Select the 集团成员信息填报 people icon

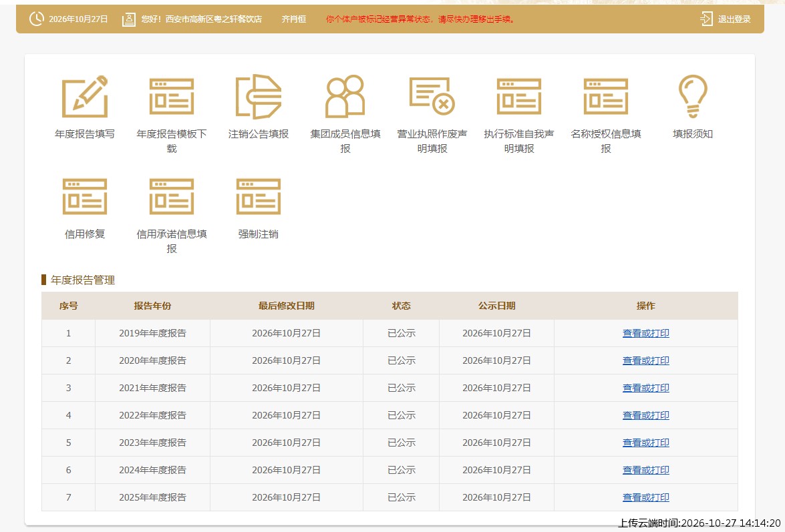pyautogui.click(x=345, y=97)
